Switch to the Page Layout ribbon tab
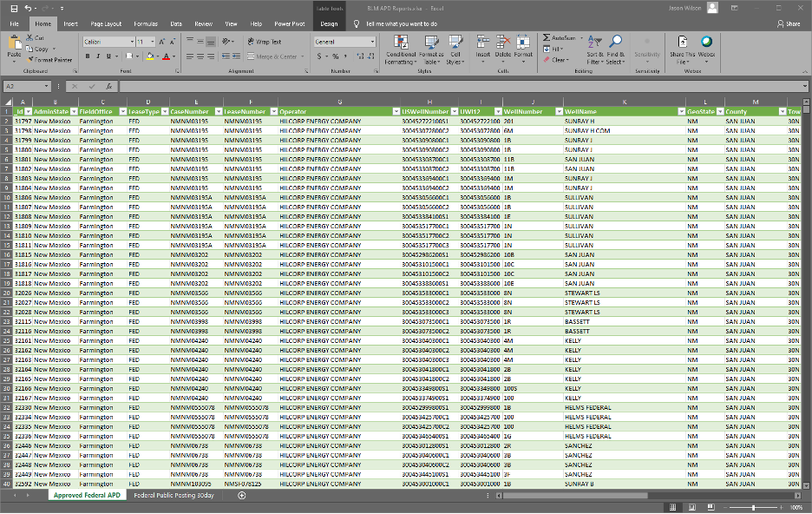 pos(106,23)
